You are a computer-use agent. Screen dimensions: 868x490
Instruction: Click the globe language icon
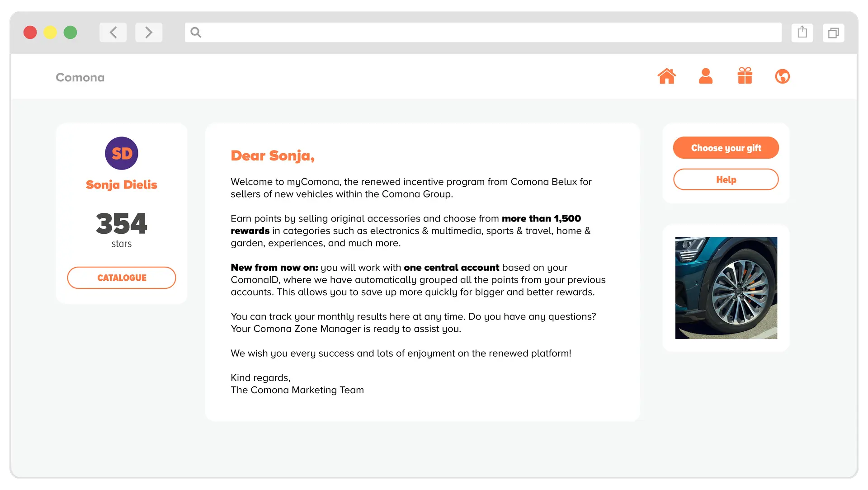pos(782,76)
